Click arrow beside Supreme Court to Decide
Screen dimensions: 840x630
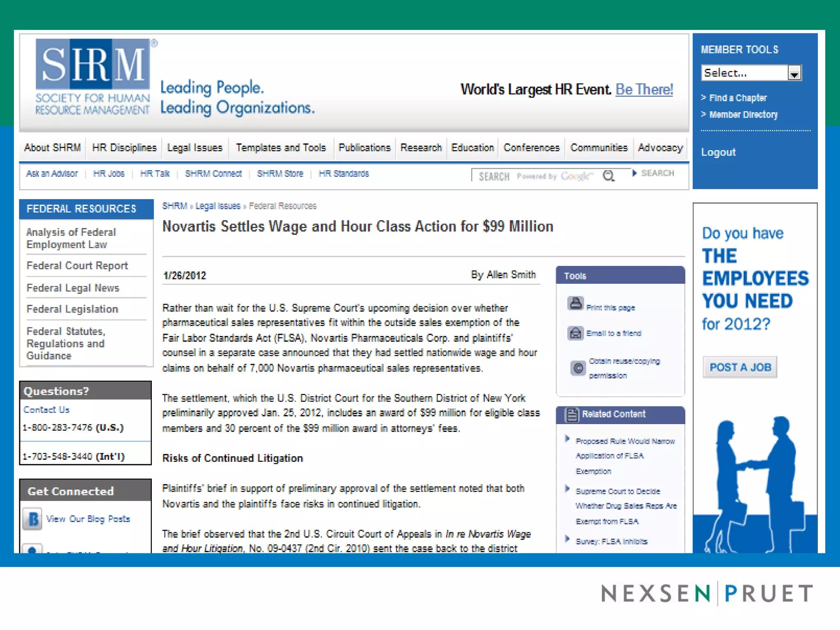pyautogui.click(x=567, y=489)
